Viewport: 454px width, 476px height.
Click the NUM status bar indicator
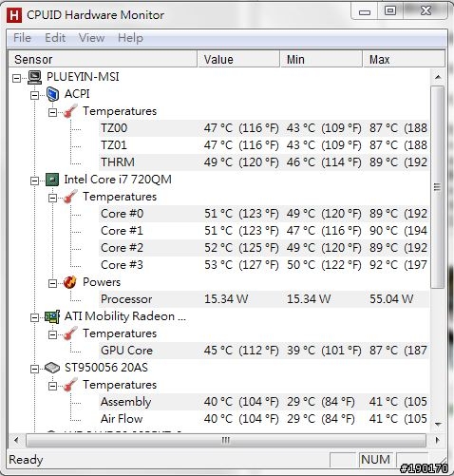click(x=376, y=460)
